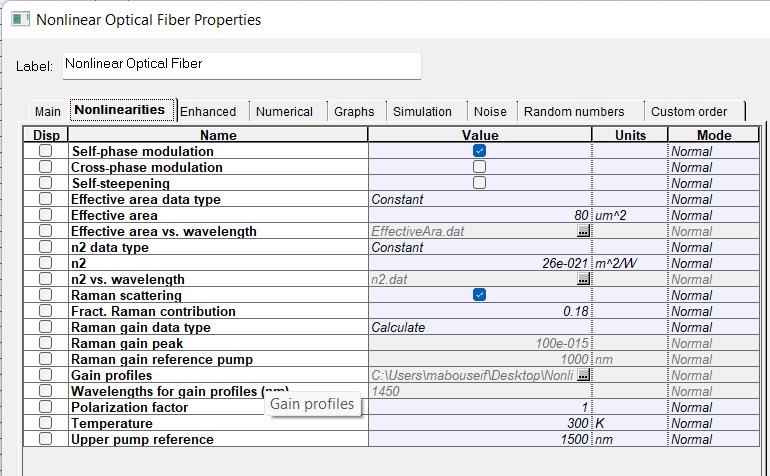Toggle the Self-phase modulation value checkbox
Screen dimensions: 770x476
point(480,151)
